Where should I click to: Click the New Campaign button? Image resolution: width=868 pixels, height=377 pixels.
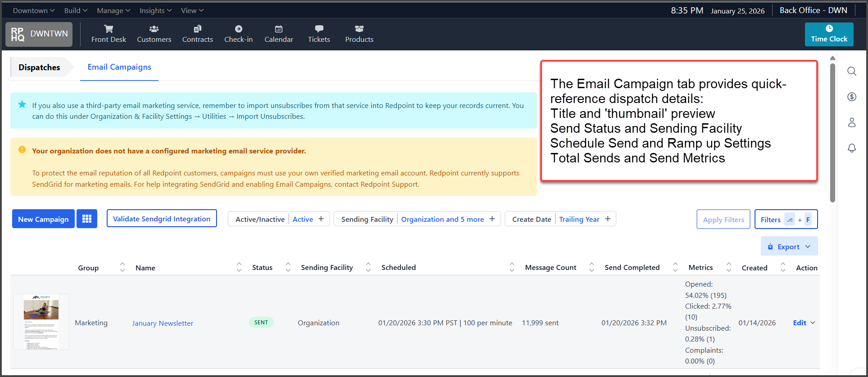click(x=43, y=219)
